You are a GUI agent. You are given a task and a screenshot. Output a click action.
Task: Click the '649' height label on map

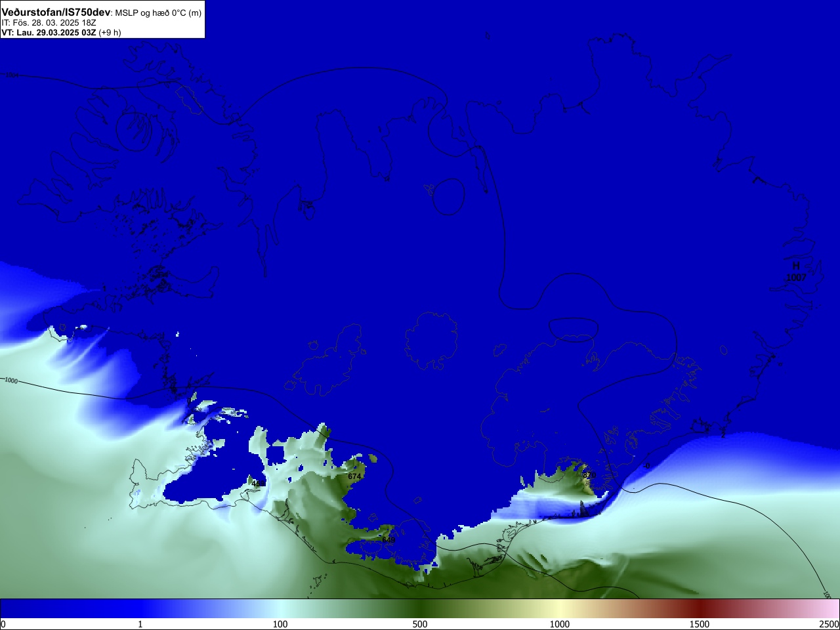[388, 540]
